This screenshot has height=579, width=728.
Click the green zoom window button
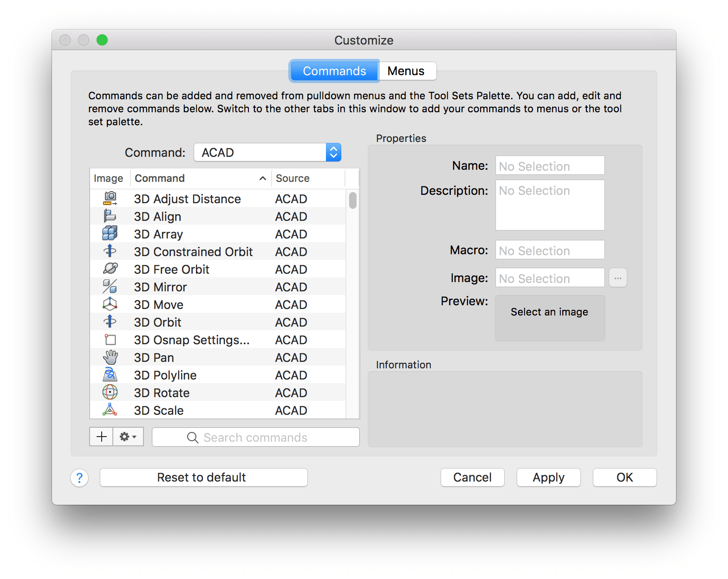(x=102, y=40)
